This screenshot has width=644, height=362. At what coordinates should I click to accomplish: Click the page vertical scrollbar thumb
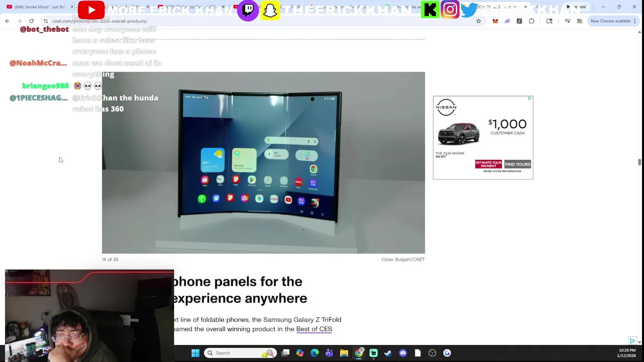tap(639, 161)
